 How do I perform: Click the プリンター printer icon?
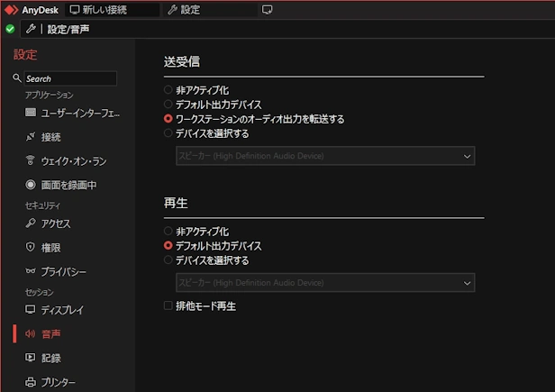coord(31,382)
